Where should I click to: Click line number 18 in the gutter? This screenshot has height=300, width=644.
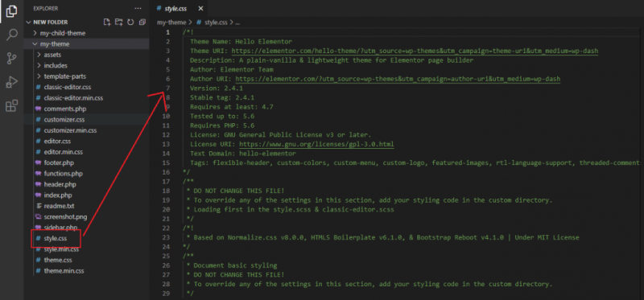pyautogui.click(x=166, y=191)
